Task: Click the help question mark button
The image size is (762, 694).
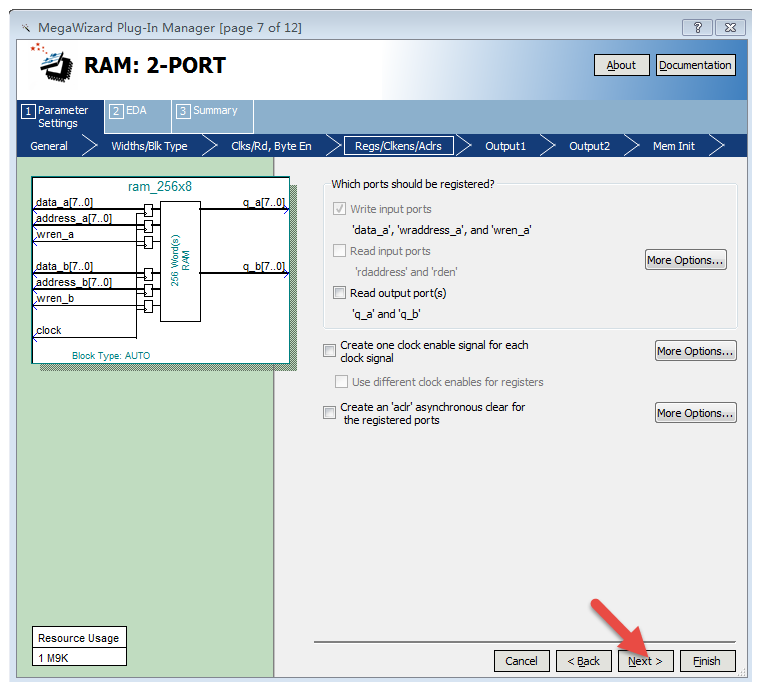Action: (697, 27)
